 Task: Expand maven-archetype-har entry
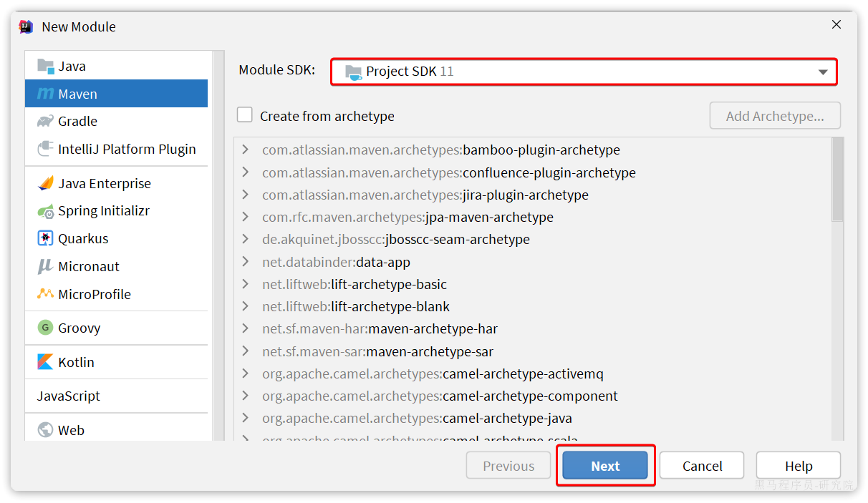coord(246,328)
